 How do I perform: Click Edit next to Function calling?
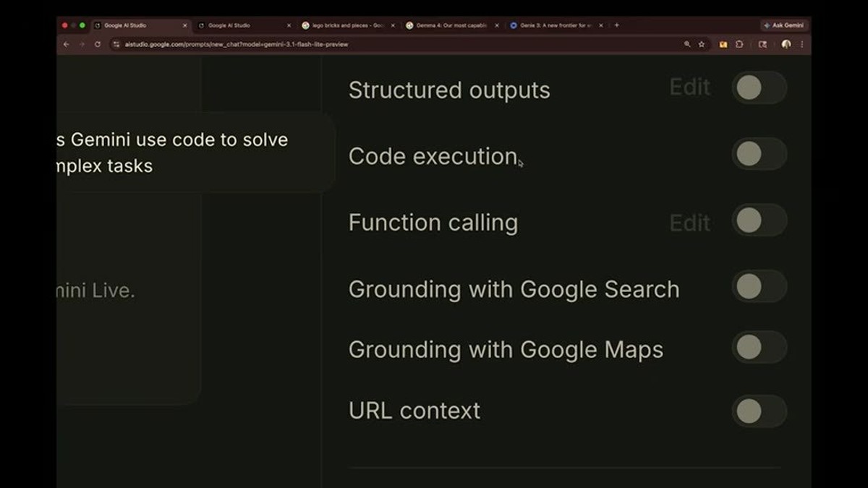tap(690, 223)
